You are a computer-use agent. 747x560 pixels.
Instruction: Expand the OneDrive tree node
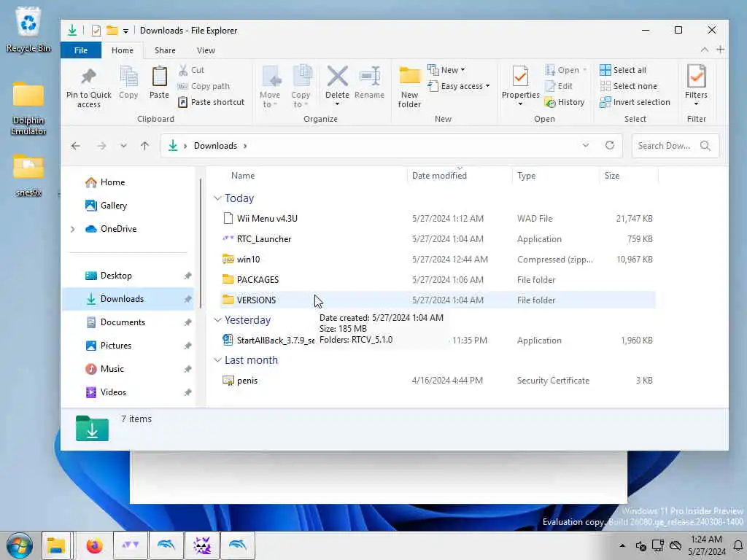(x=72, y=229)
